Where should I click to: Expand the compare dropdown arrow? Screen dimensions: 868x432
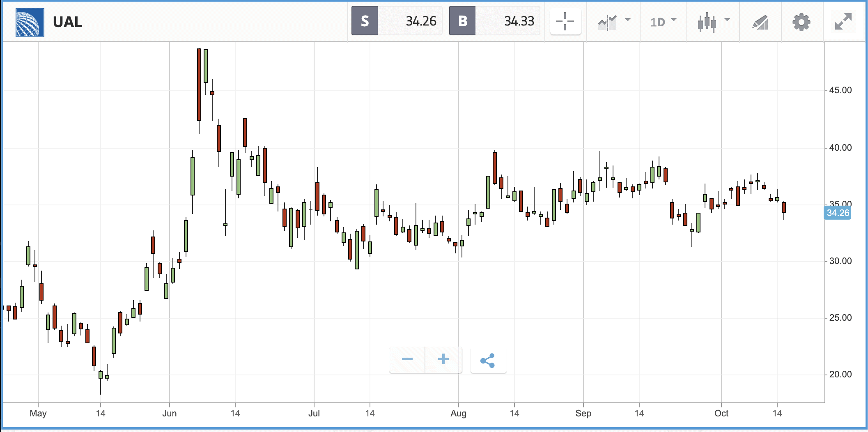coord(628,19)
